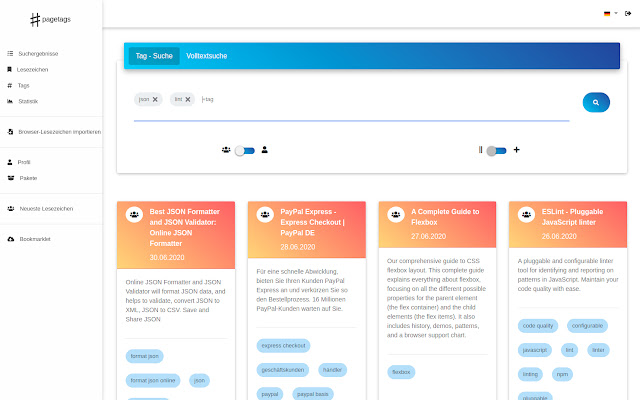Click the Profil user icon
This screenshot has height=400, width=640.
point(10,162)
